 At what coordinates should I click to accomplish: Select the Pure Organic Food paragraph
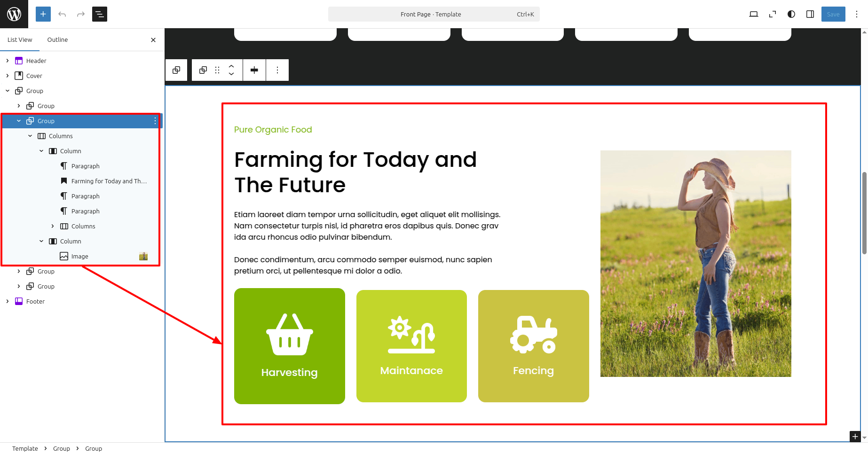tap(273, 130)
